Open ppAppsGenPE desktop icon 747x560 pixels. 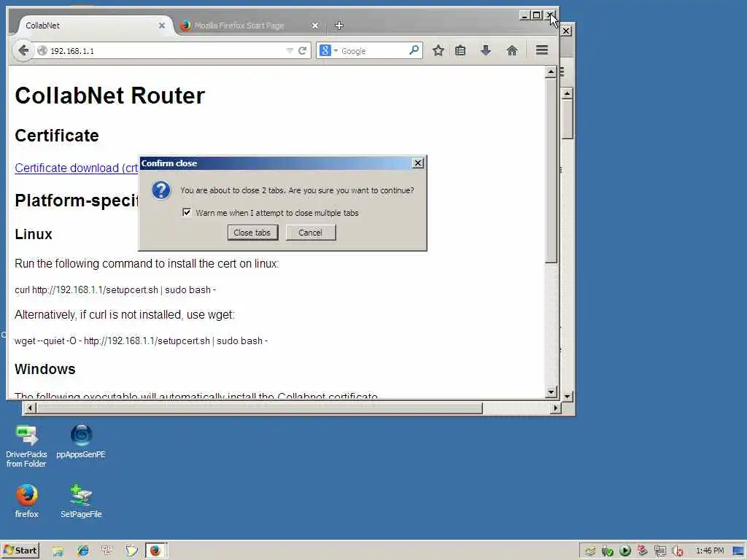81,441
